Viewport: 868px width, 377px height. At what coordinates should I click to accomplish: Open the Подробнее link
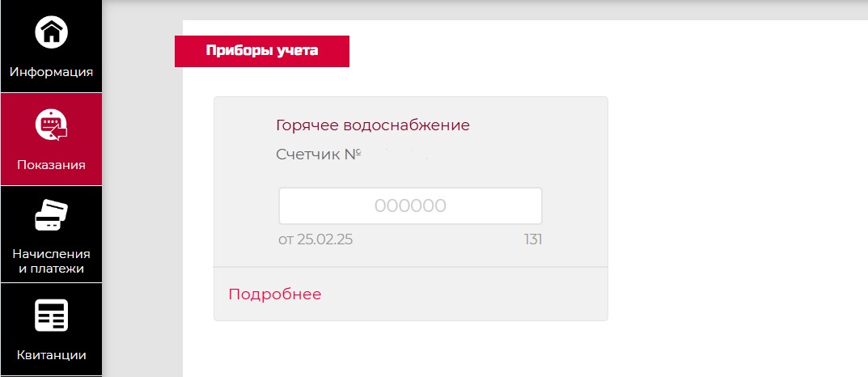click(x=274, y=294)
